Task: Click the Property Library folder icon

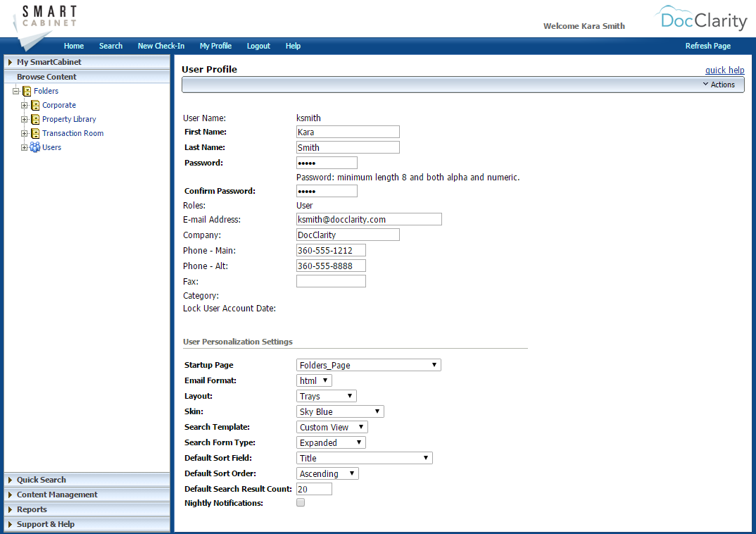Action: pyautogui.click(x=34, y=119)
